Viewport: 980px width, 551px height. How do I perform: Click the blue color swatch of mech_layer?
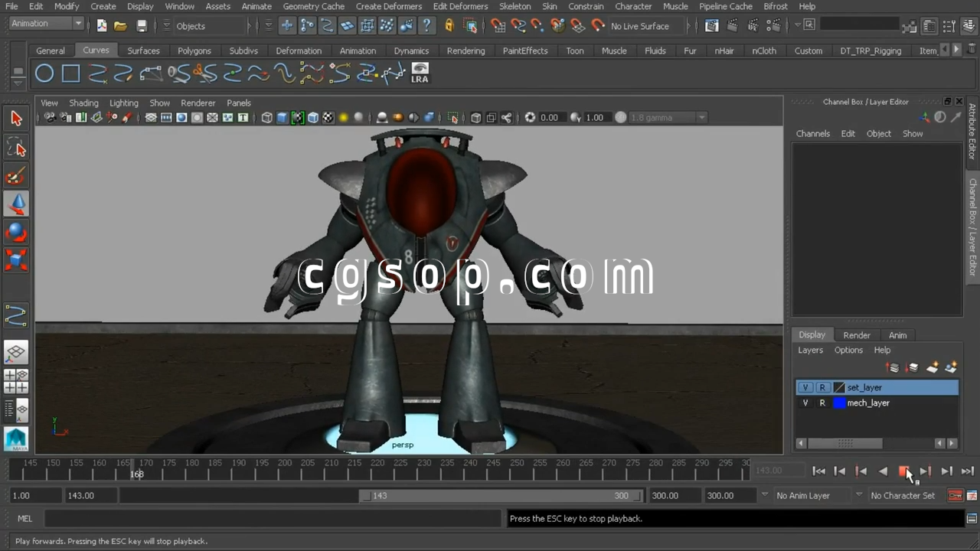(839, 403)
